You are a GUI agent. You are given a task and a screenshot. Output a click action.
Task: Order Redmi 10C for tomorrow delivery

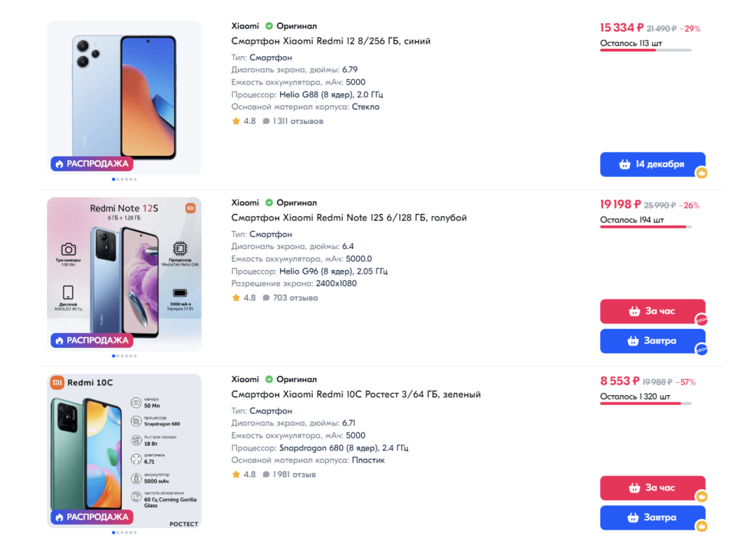click(652, 518)
